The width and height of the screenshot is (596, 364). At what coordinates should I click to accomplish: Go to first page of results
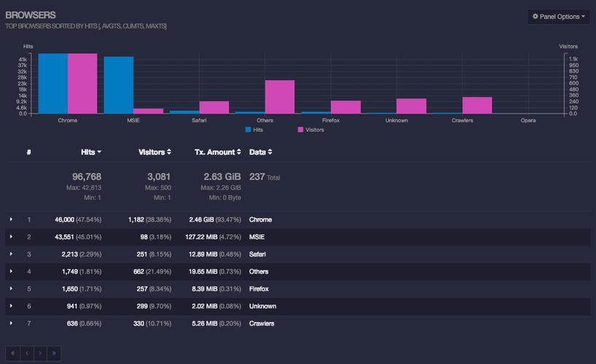[13, 353]
